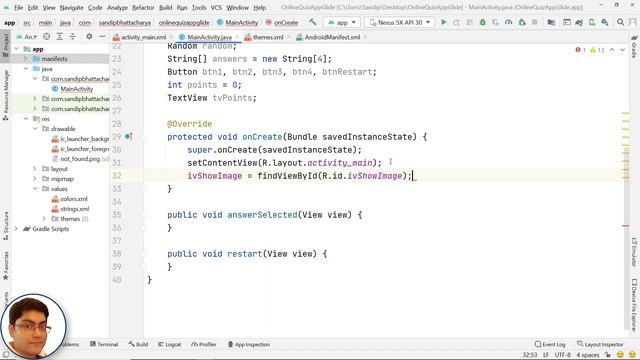This screenshot has height=360, width=640.
Task: Expand the layout folder
Action: [x=35, y=169]
